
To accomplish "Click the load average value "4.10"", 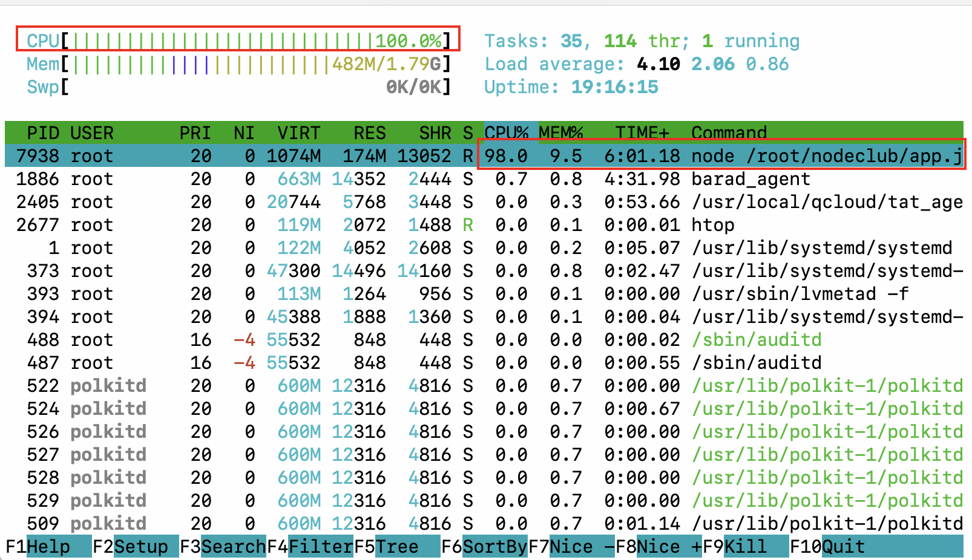I will coord(658,63).
